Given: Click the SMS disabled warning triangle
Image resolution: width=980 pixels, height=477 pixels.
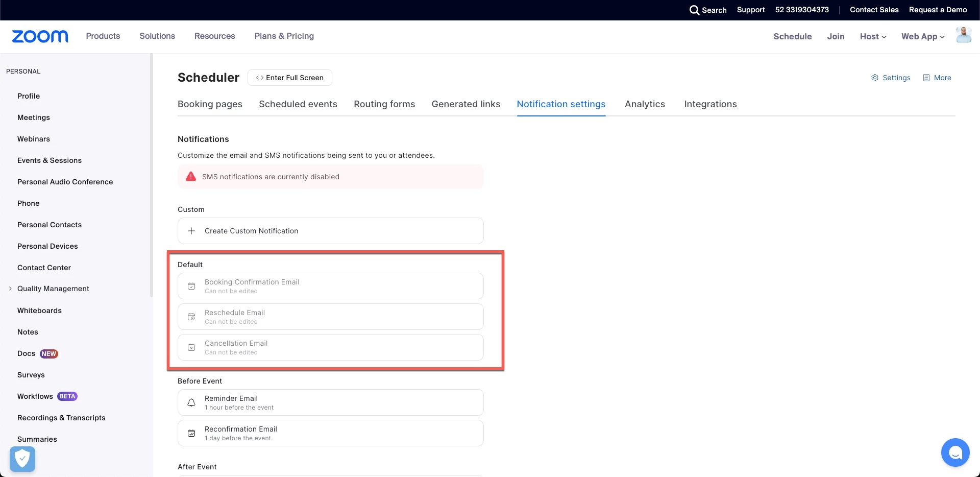Looking at the screenshot, I should (x=191, y=176).
